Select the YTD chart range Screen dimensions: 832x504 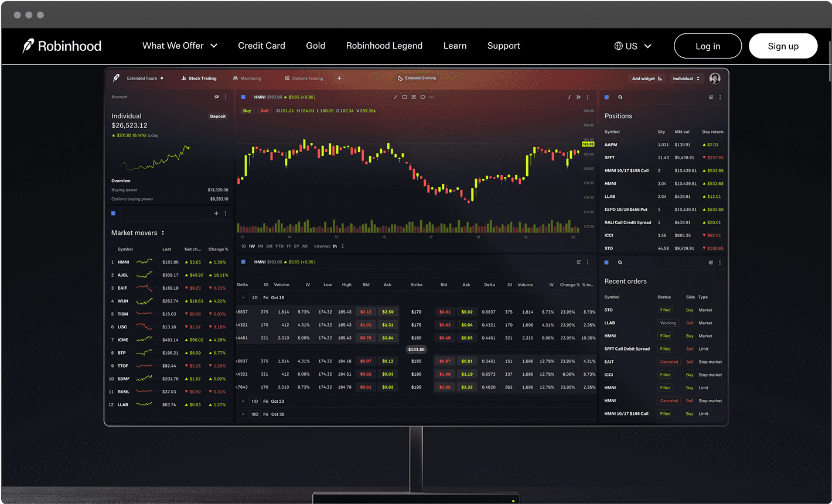[279, 246]
